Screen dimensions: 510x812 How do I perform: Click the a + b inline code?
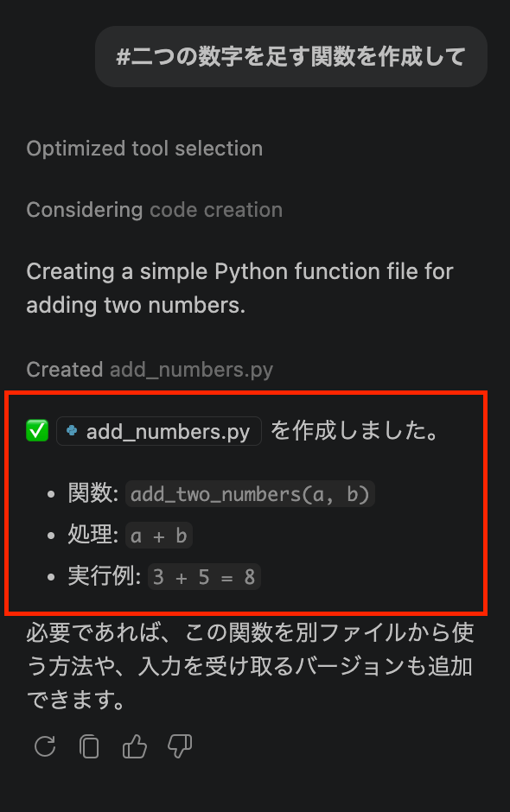click(158, 536)
